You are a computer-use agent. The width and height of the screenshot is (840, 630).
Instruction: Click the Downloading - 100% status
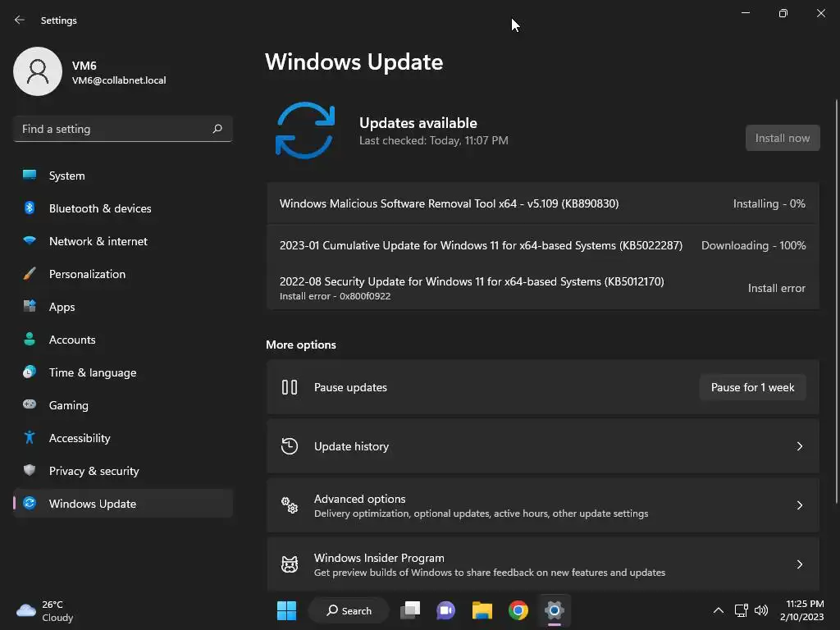(753, 245)
